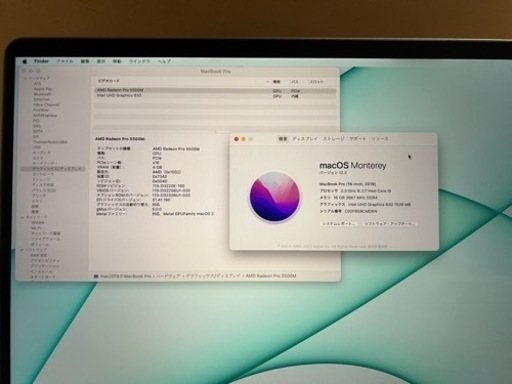Select Thunderbolt/USB4 in the sidebar

tap(50, 142)
